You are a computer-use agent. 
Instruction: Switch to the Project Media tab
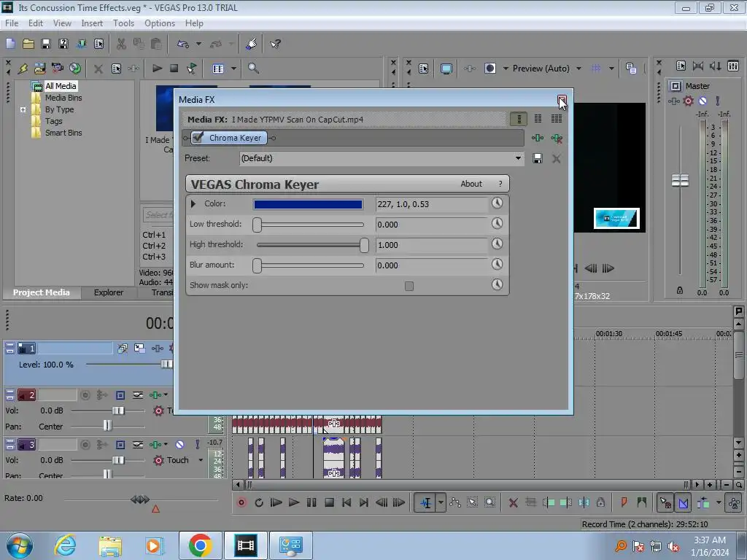[42, 292]
